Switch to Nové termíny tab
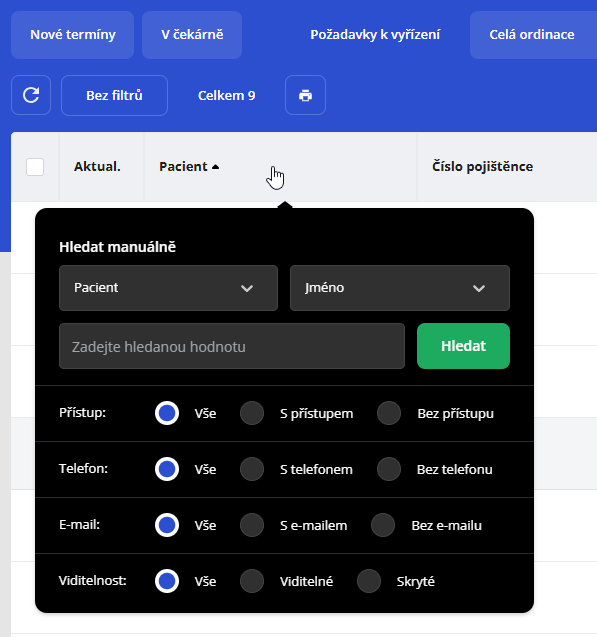 [73, 35]
